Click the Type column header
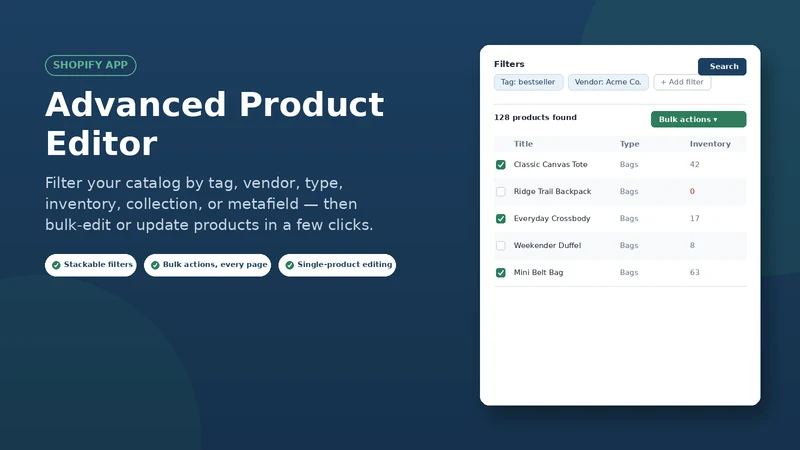The width and height of the screenshot is (800, 450). [629, 144]
